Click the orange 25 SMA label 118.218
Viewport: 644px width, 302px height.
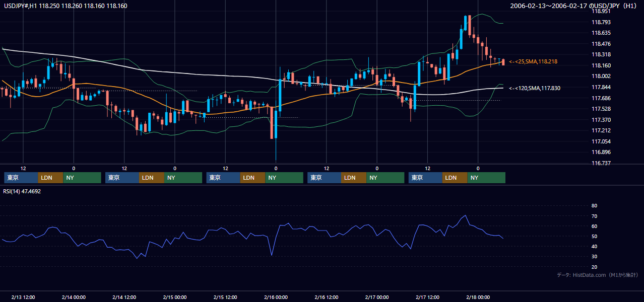533,61
